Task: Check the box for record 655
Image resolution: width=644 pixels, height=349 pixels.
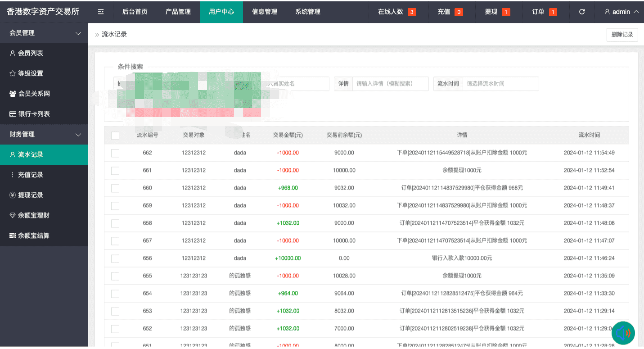Action: click(115, 276)
